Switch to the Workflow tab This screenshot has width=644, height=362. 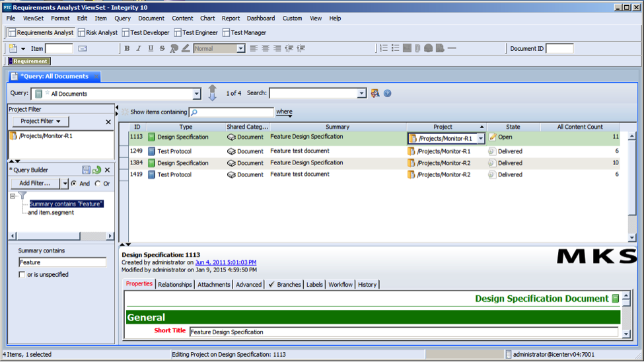click(340, 284)
